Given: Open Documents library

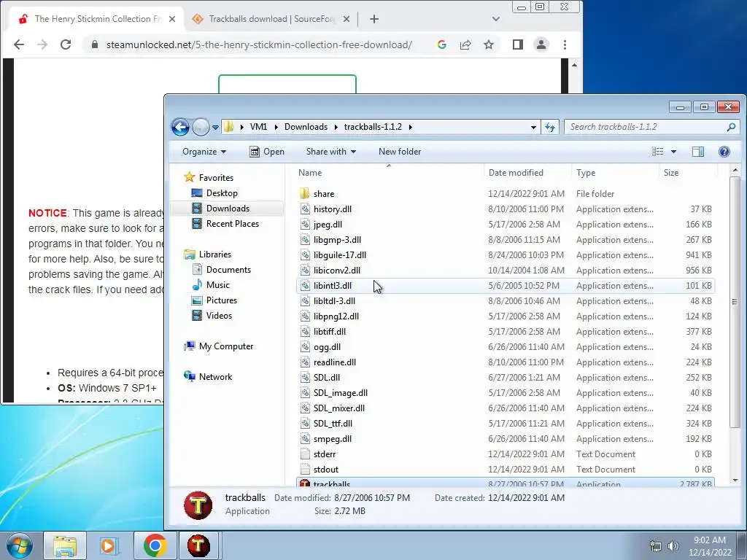Looking at the screenshot, I should pos(228,270).
